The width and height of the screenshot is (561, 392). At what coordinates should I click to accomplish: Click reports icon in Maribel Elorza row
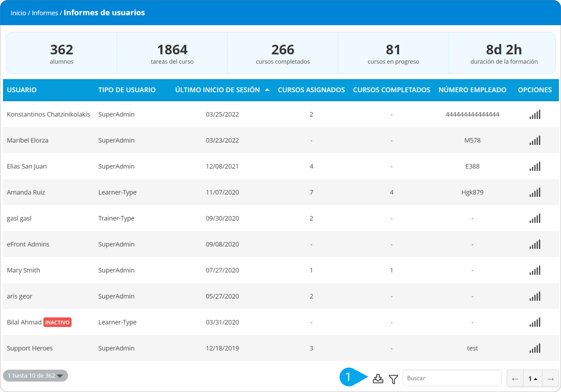[535, 140]
